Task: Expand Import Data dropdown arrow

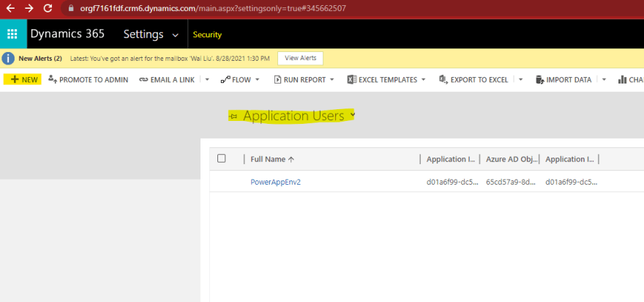Action: click(x=604, y=80)
